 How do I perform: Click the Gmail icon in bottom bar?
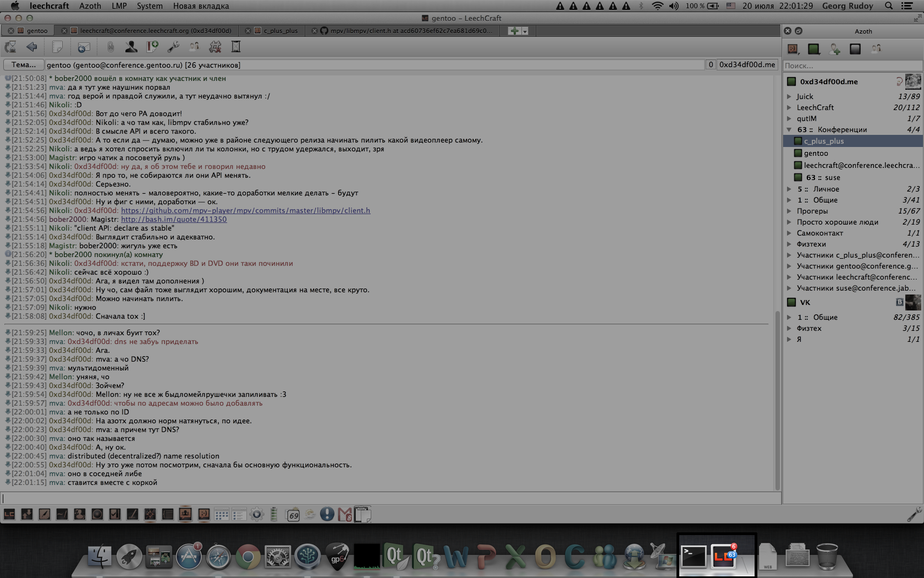(345, 514)
